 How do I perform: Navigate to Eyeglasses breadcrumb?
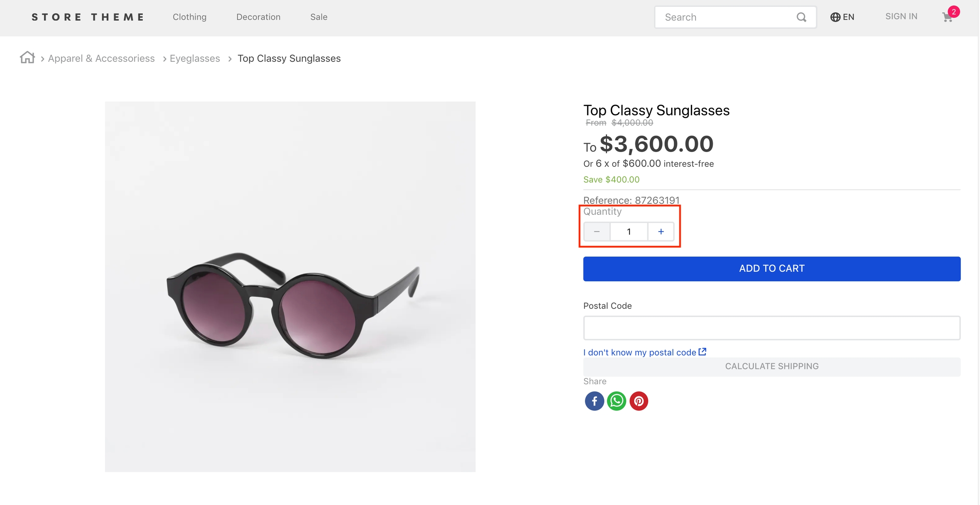pyautogui.click(x=195, y=59)
